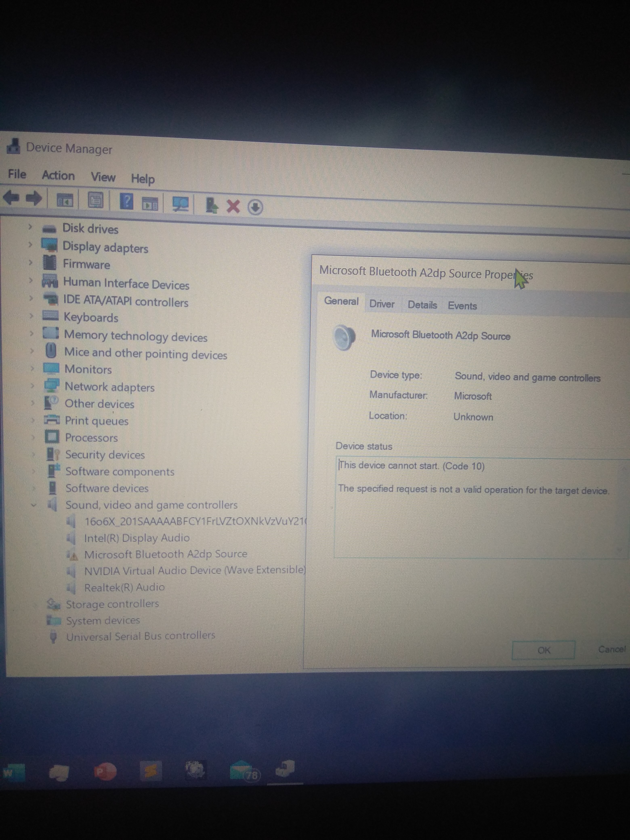Expand the Display adapters node
Viewport: 630px width, 840px height.
coord(30,245)
